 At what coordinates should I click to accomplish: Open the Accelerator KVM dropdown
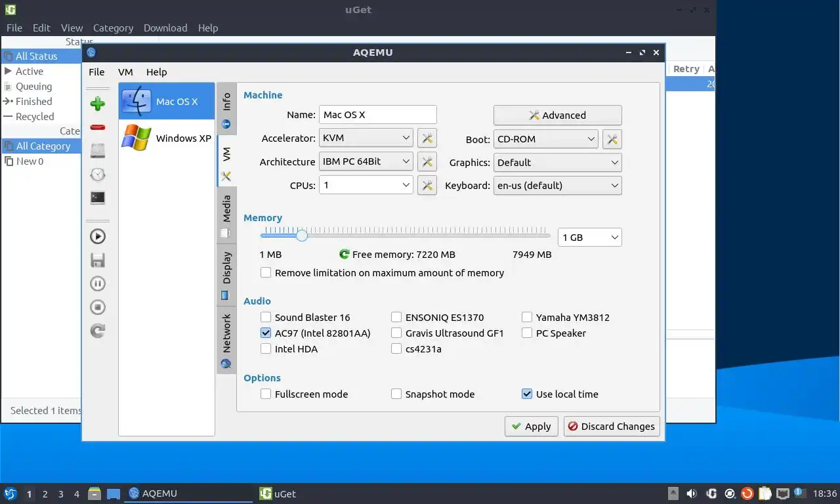coord(366,138)
